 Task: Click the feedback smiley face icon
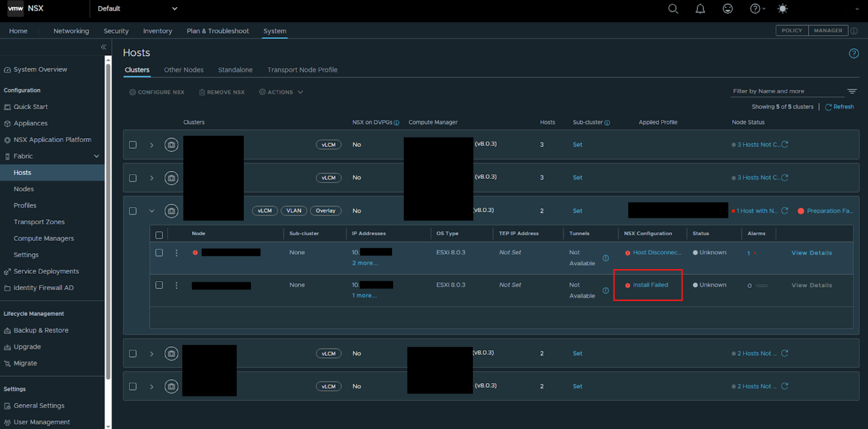[x=728, y=9]
